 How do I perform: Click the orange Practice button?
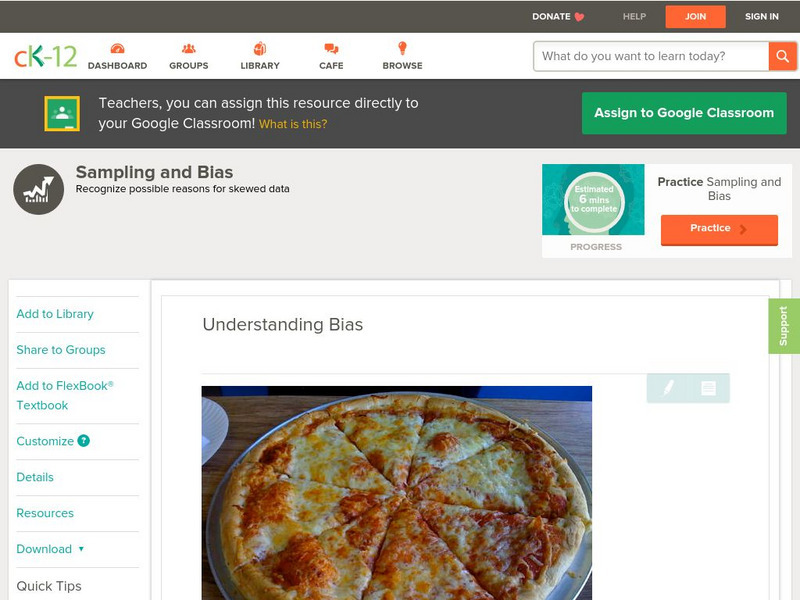tap(719, 230)
